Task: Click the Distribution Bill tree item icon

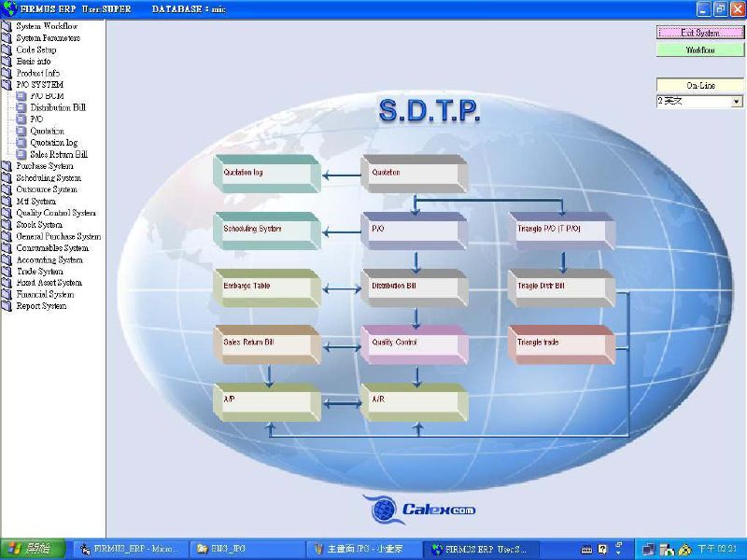Action: (x=21, y=107)
